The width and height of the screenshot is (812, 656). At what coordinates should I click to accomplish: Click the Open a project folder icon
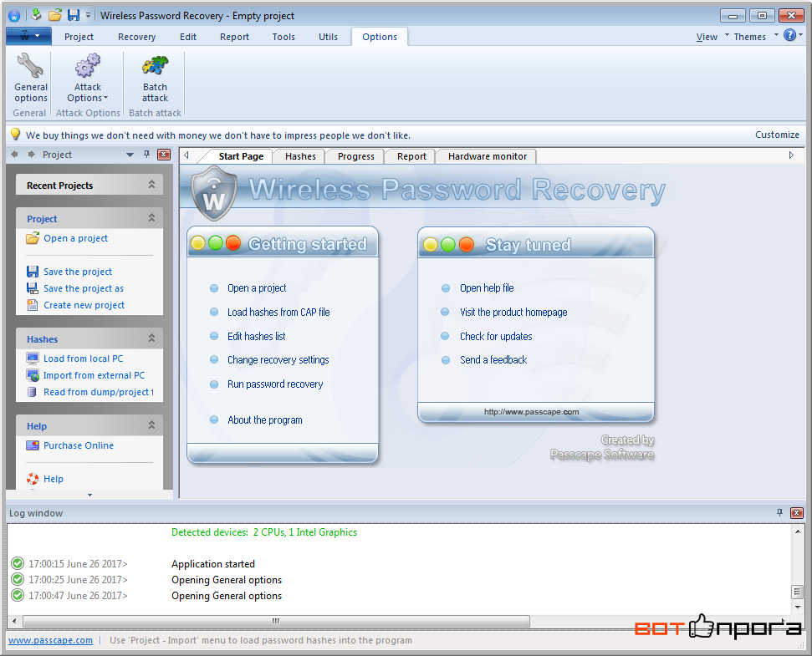tap(33, 238)
